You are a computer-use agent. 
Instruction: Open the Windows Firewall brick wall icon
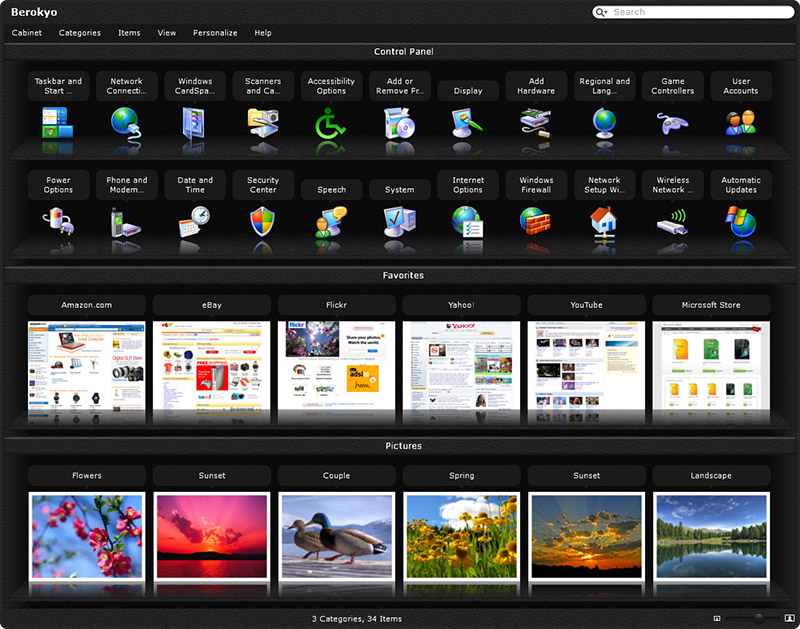click(535, 221)
